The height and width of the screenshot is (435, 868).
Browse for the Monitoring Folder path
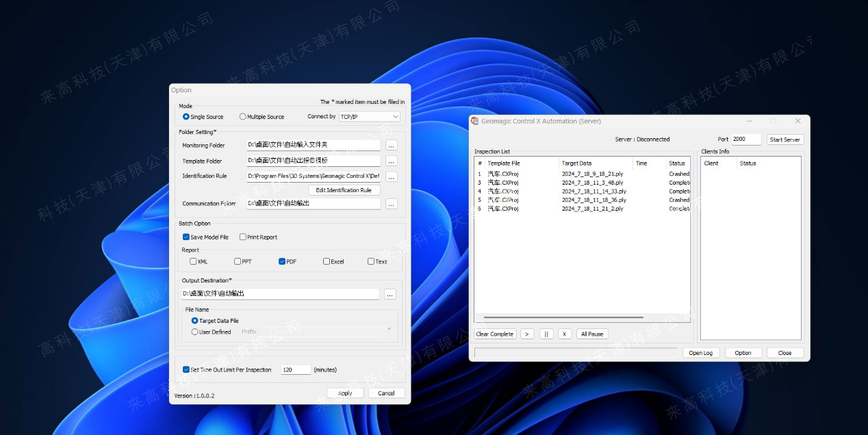point(391,145)
